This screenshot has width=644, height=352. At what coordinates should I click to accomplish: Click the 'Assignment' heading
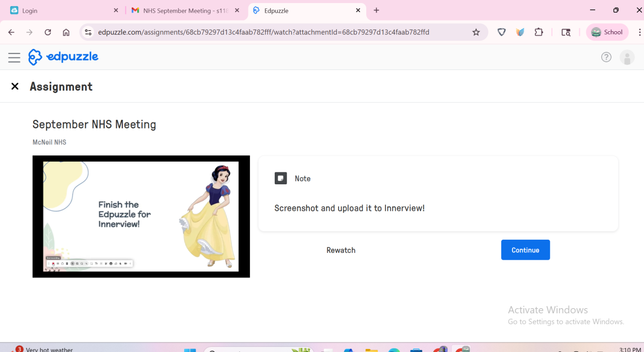click(x=61, y=87)
